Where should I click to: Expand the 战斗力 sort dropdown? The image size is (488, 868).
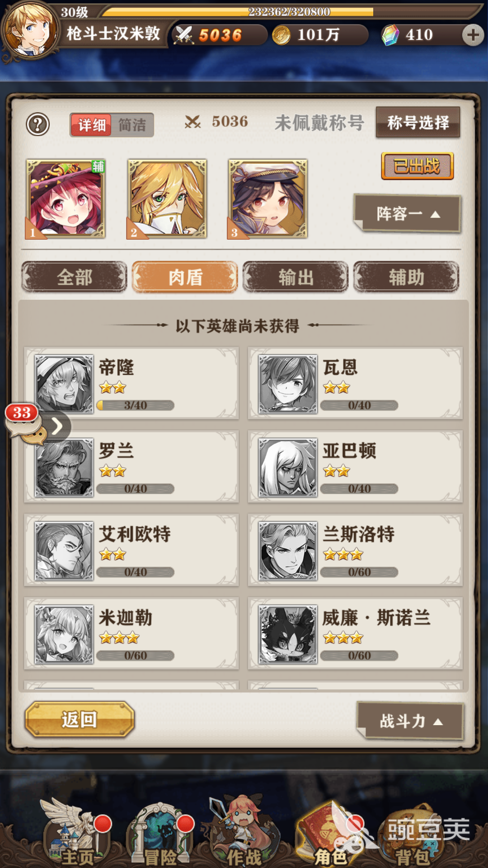(410, 721)
